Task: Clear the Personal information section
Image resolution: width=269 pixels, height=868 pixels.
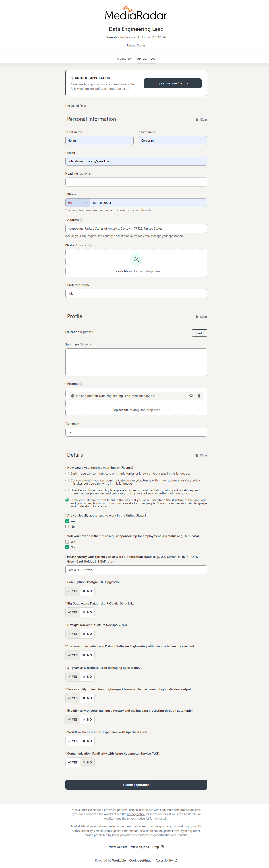Action: pyautogui.click(x=201, y=120)
